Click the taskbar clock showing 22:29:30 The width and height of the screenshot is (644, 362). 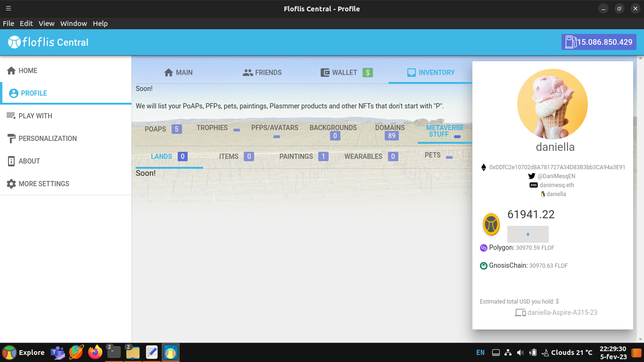tap(613, 353)
